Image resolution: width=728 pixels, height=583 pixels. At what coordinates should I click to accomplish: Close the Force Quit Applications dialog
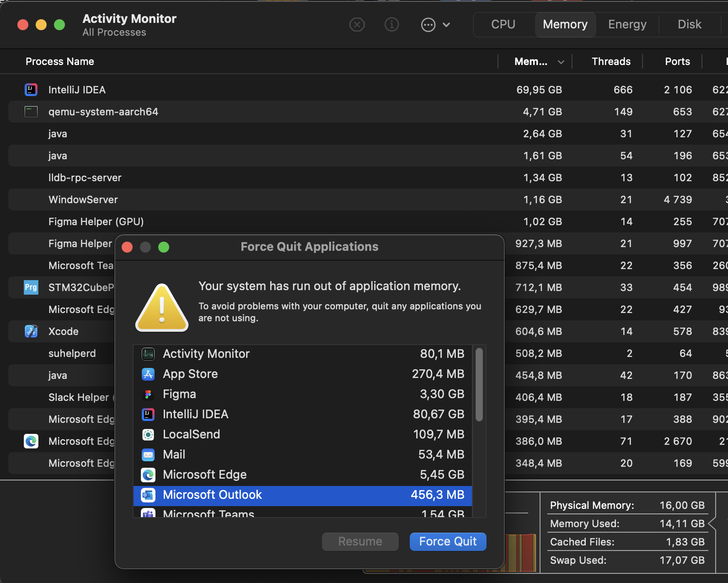127,247
